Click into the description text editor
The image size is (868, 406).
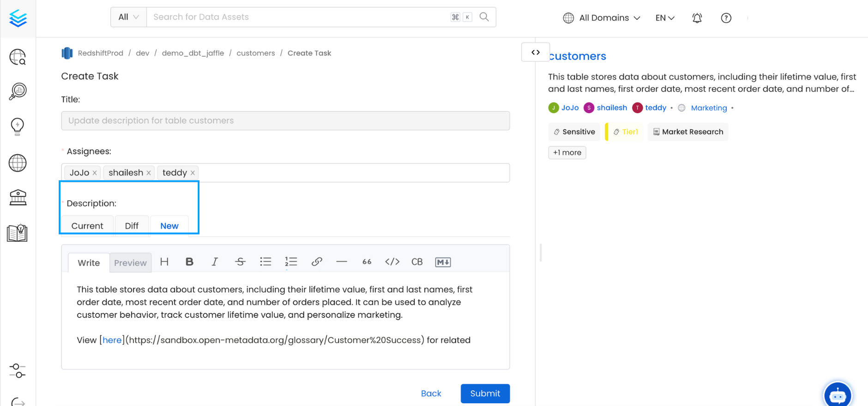click(285, 320)
